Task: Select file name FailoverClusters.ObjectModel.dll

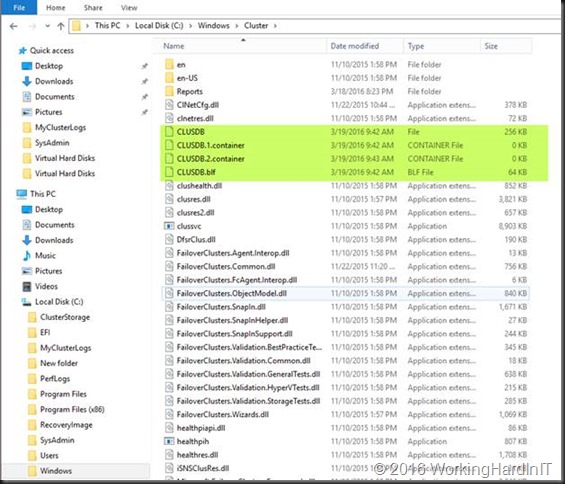Action: 232,293
